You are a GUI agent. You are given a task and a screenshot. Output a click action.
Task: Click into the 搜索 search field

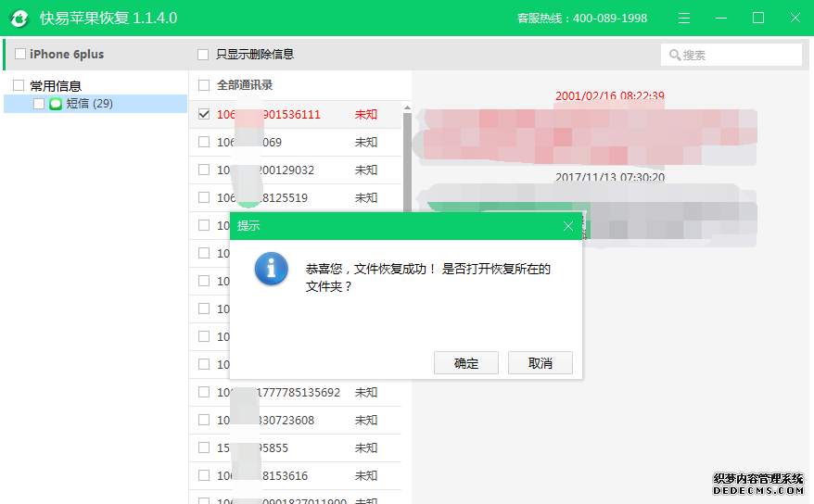[x=731, y=55]
